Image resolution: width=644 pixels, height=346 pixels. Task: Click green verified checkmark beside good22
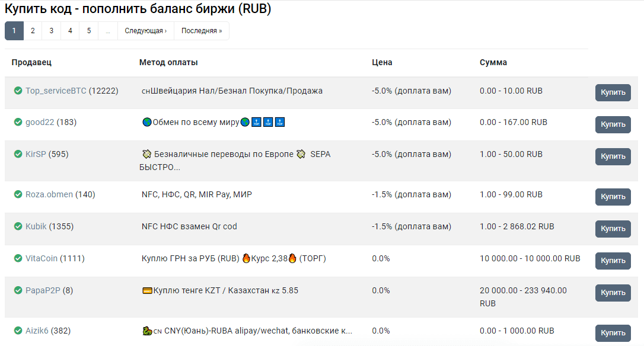click(18, 122)
